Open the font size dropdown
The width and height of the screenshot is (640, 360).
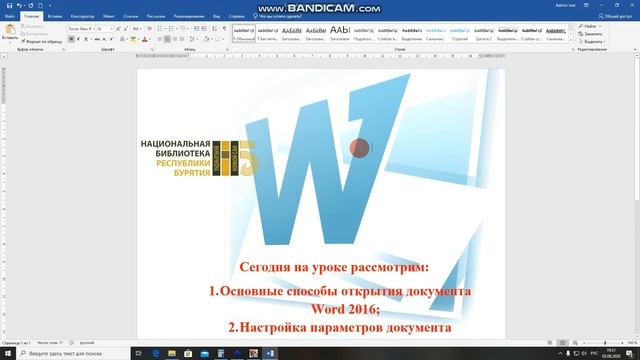pyautogui.click(x=111, y=29)
